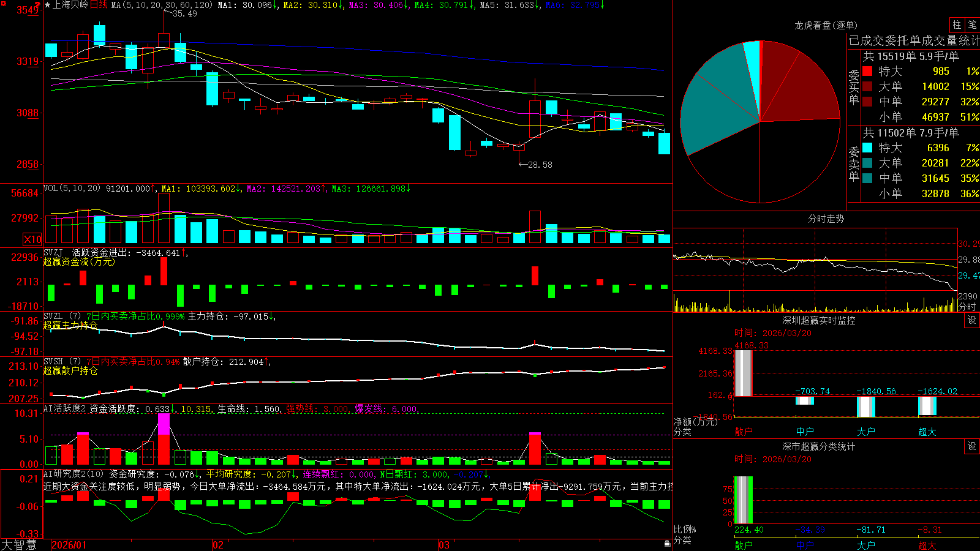980x551 pixels.
Task: Click the 深圳超赢实时监控 panel title
Action: coord(818,320)
